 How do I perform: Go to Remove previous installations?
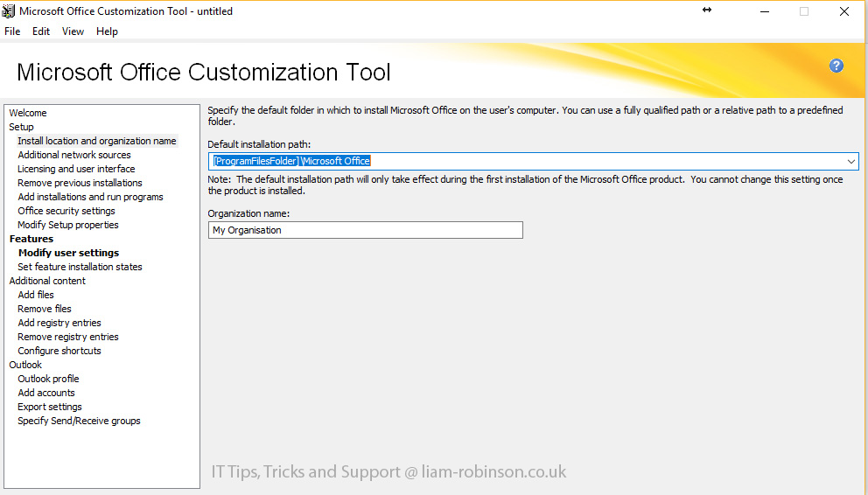(80, 183)
